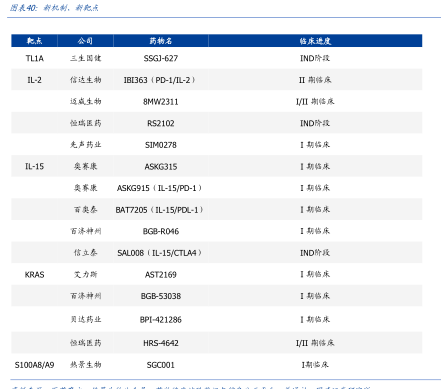Click the 靶点 column header

pyautogui.click(x=34, y=41)
